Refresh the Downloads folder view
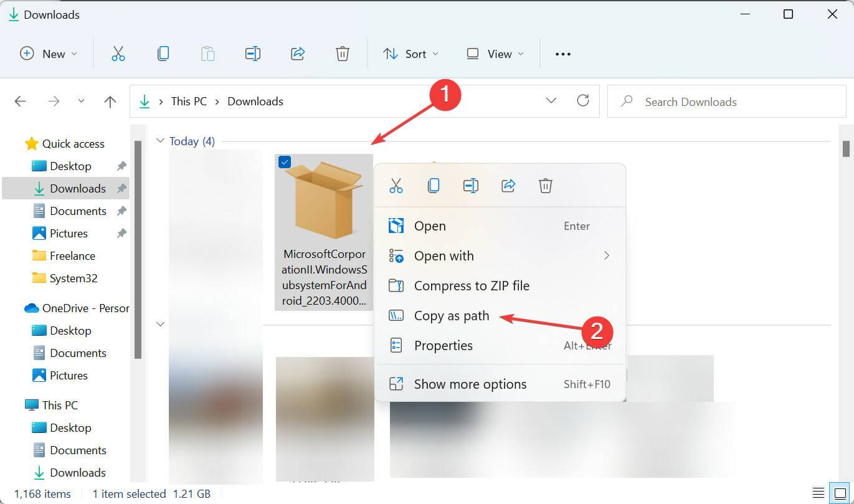This screenshot has width=854, height=504. tap(583, 101)
